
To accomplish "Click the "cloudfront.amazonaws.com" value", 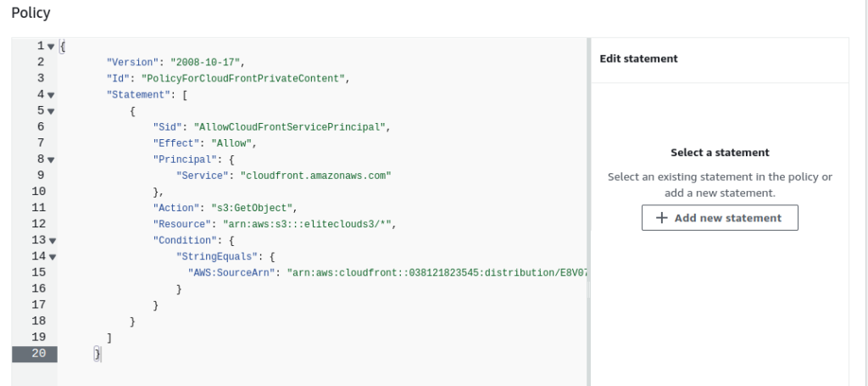I will (315, 175).
